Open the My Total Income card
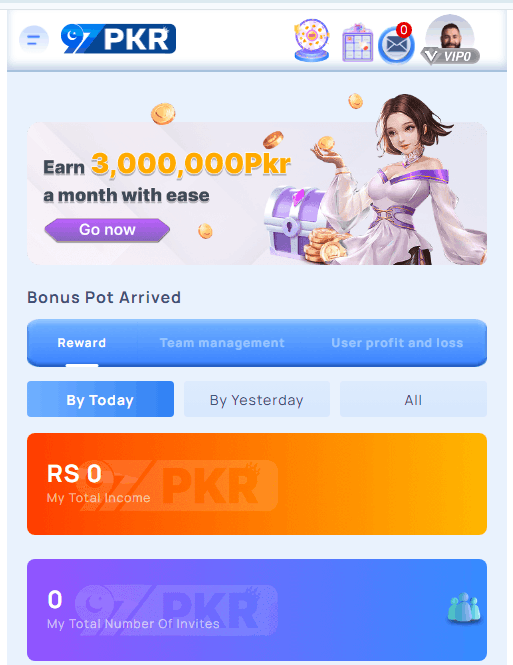 click(x=257, y=484)
